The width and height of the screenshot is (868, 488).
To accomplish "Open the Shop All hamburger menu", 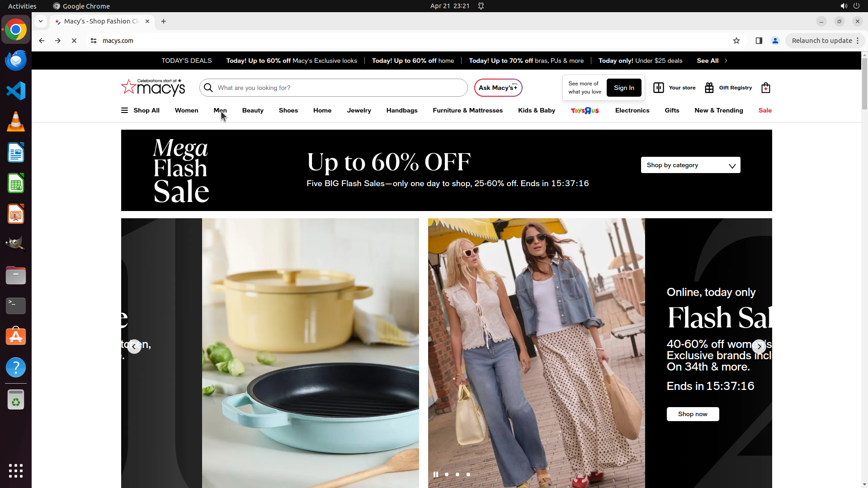I will point(124,110).
